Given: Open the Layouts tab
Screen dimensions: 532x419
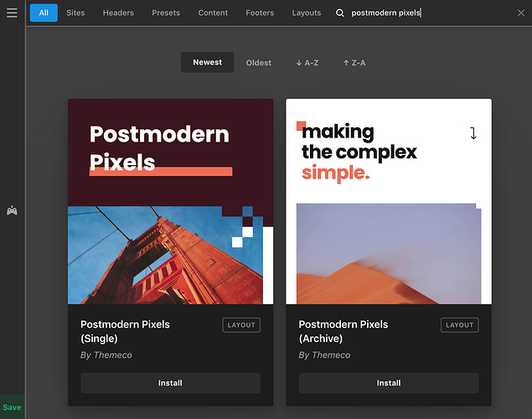Looking at the screenshot, I should (x=307, y=13).
